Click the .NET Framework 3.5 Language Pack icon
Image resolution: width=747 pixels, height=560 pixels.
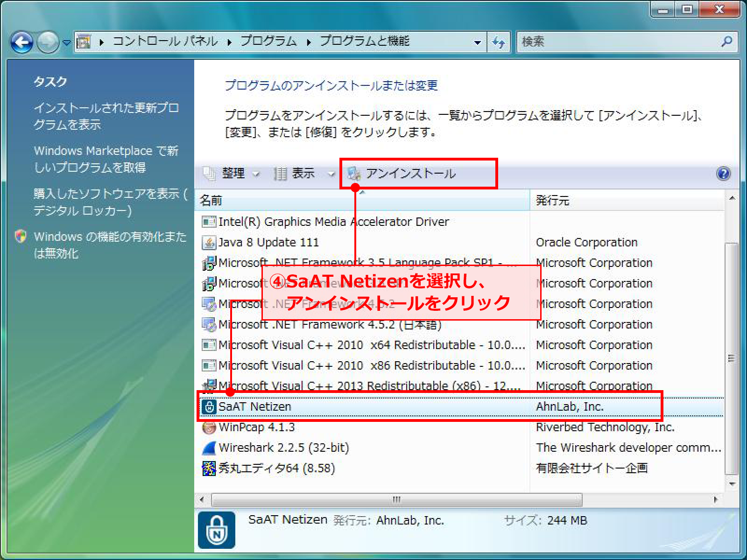(209, 263)
